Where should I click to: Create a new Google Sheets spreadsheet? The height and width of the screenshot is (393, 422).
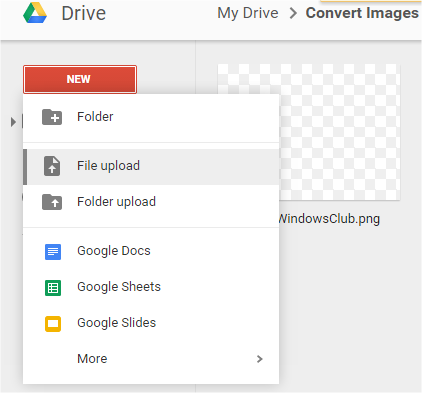pyautogui.click(x=119, y=287)
